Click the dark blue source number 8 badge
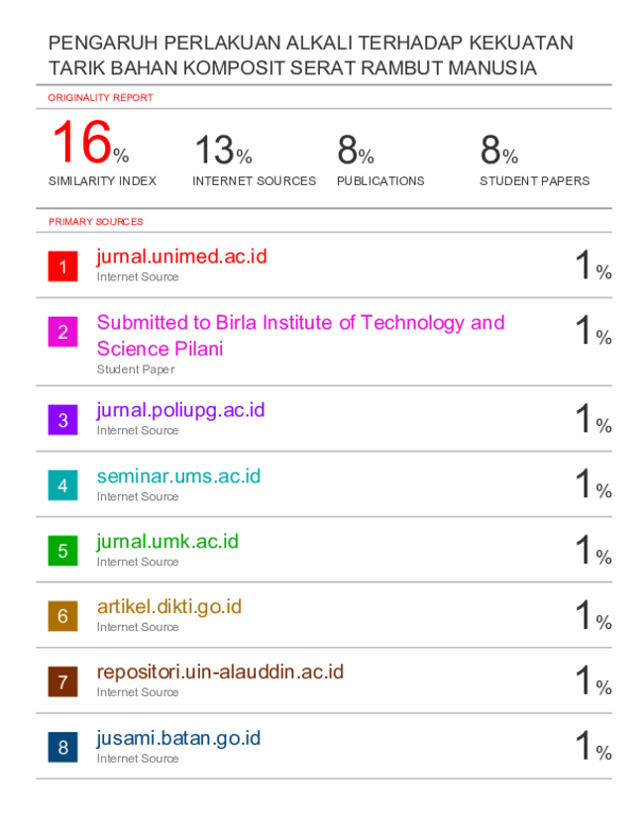 coord(62,747)
